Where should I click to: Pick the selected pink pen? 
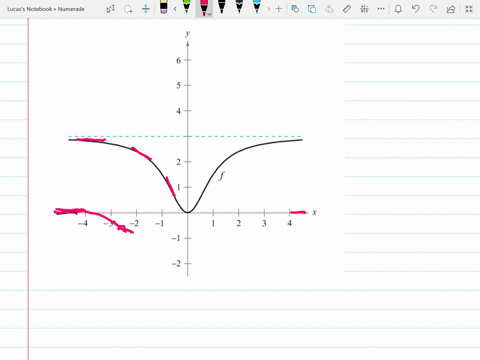point(204,7)
